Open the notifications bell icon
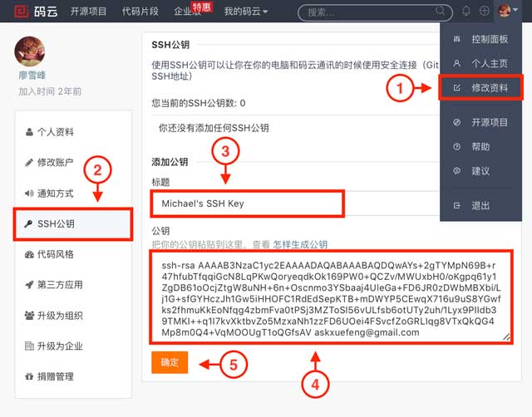The image size is (532, 417). pyautogui.click(x=466, y=11)
